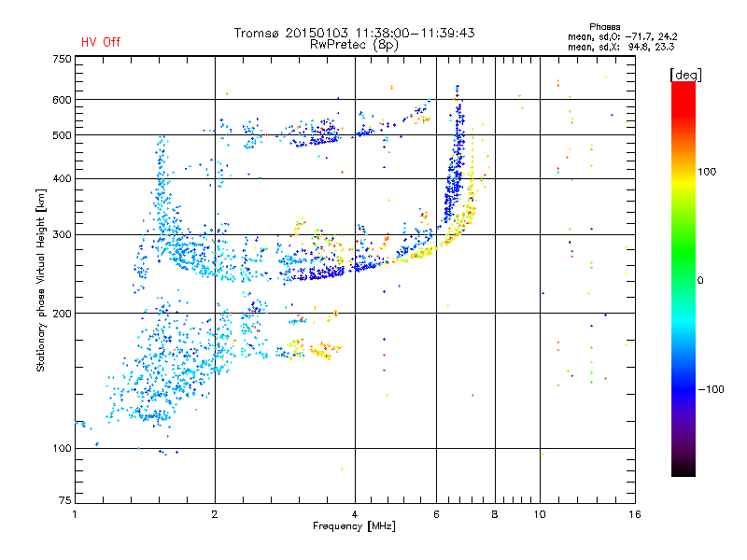Click the 'Frequency [MHz]' x-axis label
Screen dimensions: 747x560
(354, 526)
